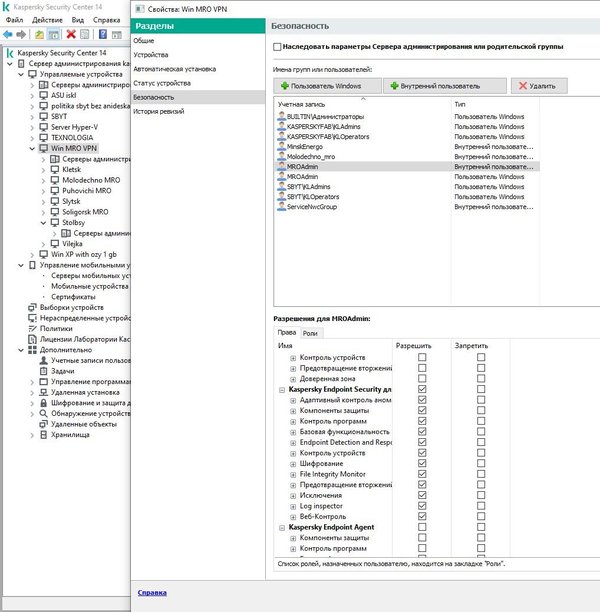600x612 pixels.
Task: Open the Файл menu
Action: tap(14, 20)
